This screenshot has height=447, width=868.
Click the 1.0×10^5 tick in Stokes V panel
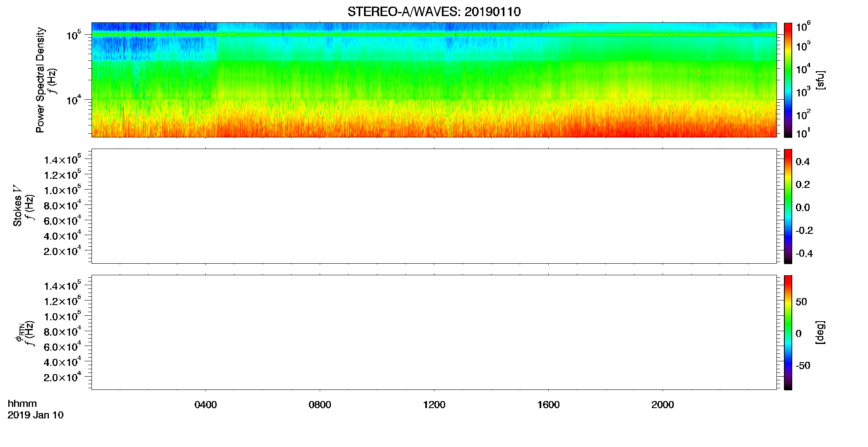[x=63, y=190]
